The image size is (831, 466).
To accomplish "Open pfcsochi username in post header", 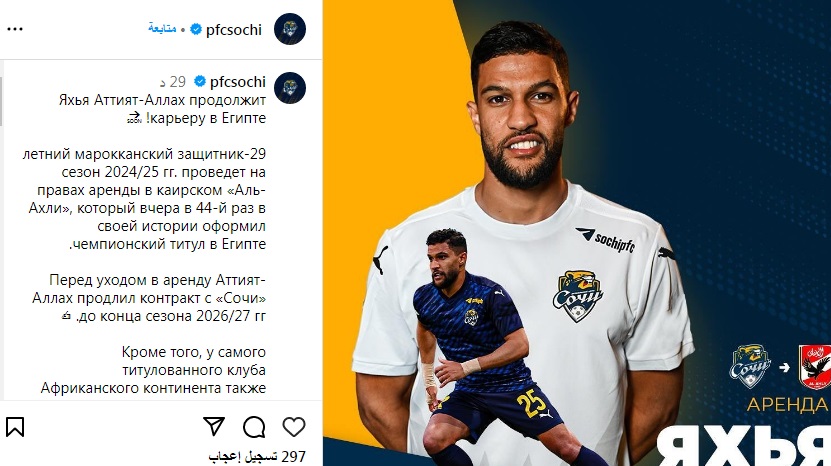I will pos(234,30).
